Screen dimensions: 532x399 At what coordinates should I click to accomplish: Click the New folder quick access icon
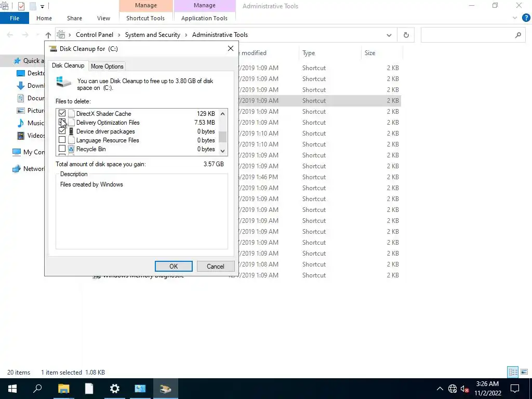click(x=33, y=6)
